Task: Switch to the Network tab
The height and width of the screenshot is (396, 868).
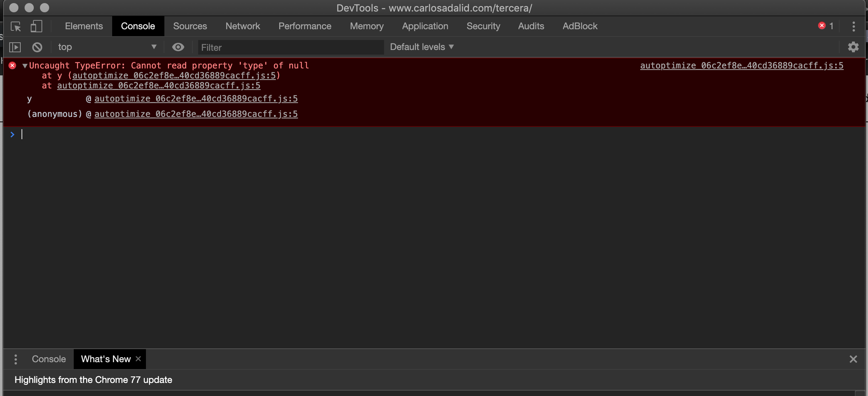Action: tap(242, 26)
